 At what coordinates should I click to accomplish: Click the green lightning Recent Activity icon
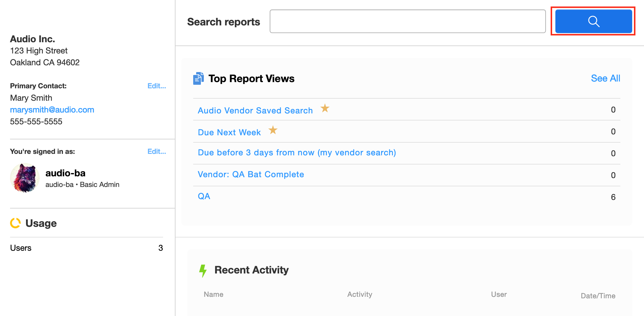click(x=203, y=271)
